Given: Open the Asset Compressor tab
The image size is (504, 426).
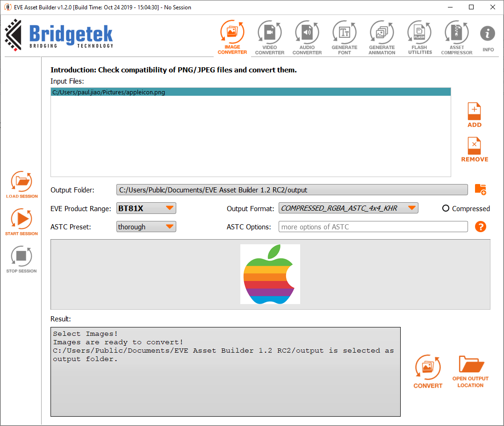Looking at the screenshot, I should (457, 37).
